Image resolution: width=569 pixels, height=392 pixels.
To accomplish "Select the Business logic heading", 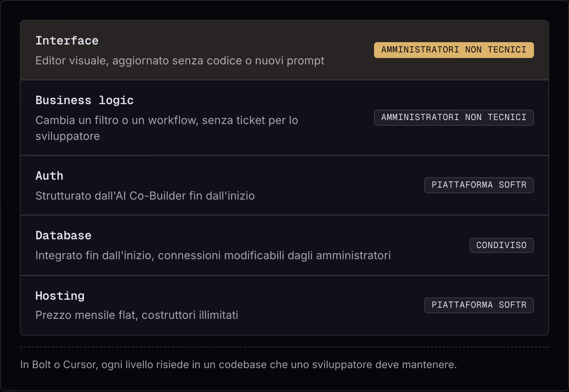I will click(84, 100).
